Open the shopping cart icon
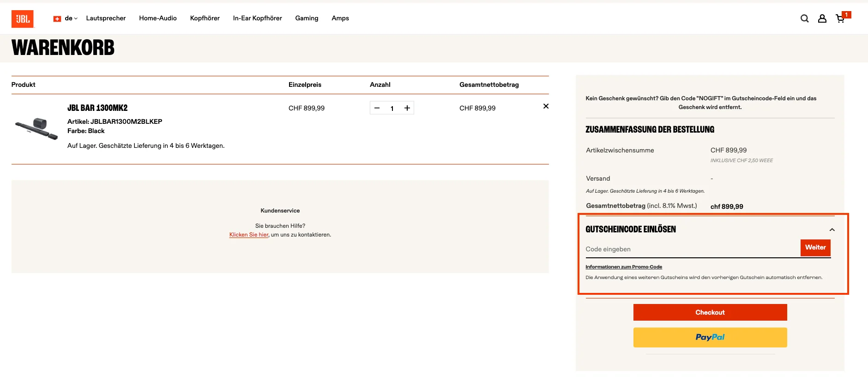Image resolution: width=868 pixels, height=377 pixels. pyautogui.click(x=840, y=18)
